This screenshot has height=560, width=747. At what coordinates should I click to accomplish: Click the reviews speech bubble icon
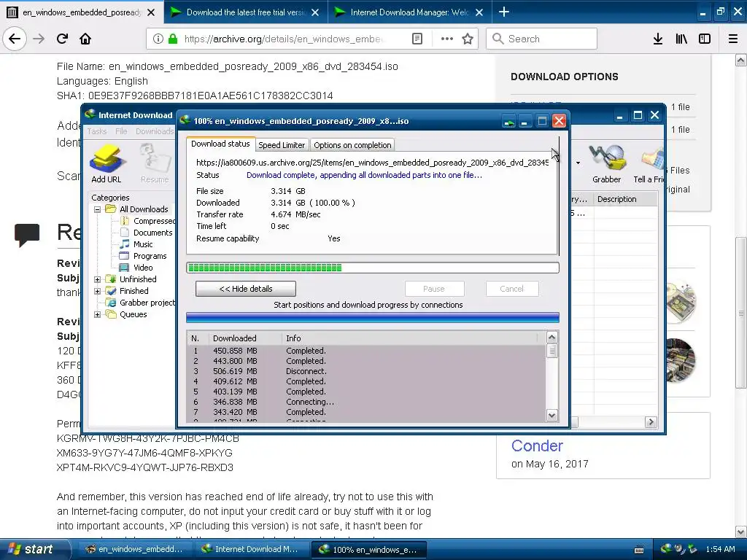[x=27, y=235]
